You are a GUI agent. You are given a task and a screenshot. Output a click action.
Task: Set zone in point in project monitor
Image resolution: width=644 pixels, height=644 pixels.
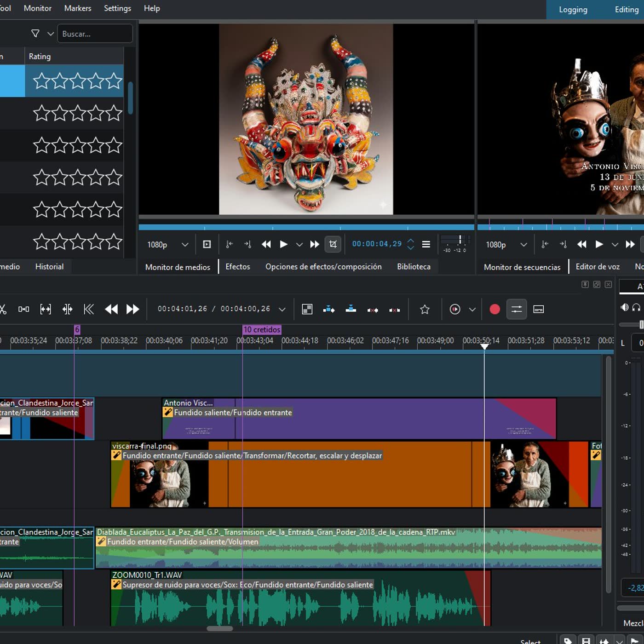[545, 244]
